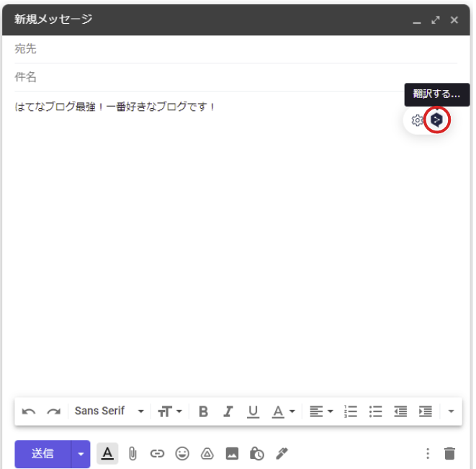Insert a link
The width and height of the screenshot is (476, 469).
click(x=157, y=454)
